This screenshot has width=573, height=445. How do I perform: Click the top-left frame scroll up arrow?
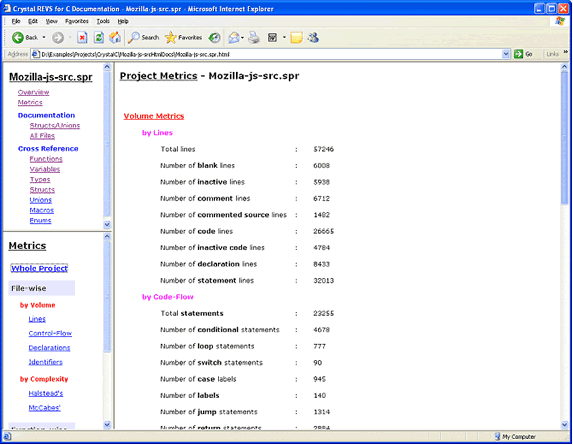[x=107, y=67]
